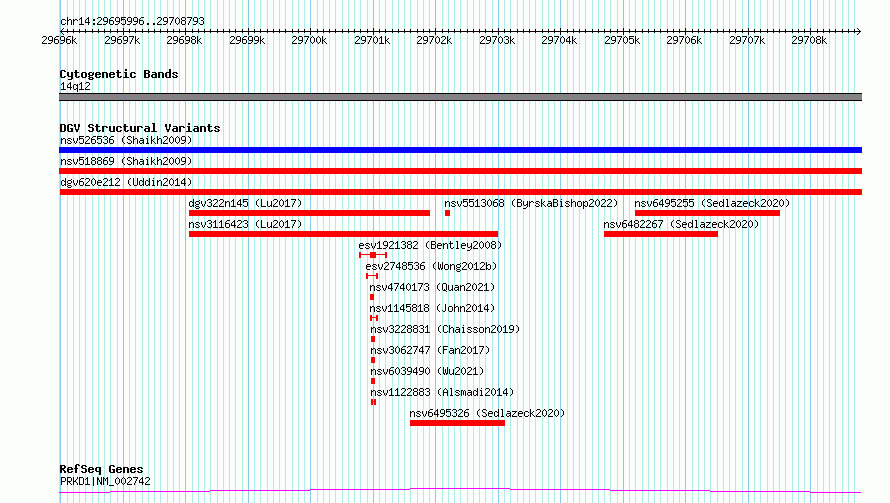Click the RefSeq Genes track title

click(x=101, y=469)
